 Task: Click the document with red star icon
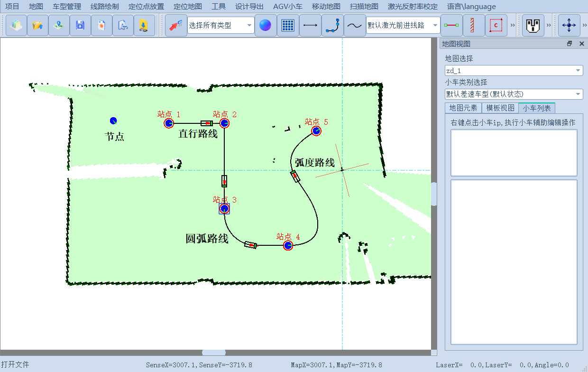pos(101,26)
